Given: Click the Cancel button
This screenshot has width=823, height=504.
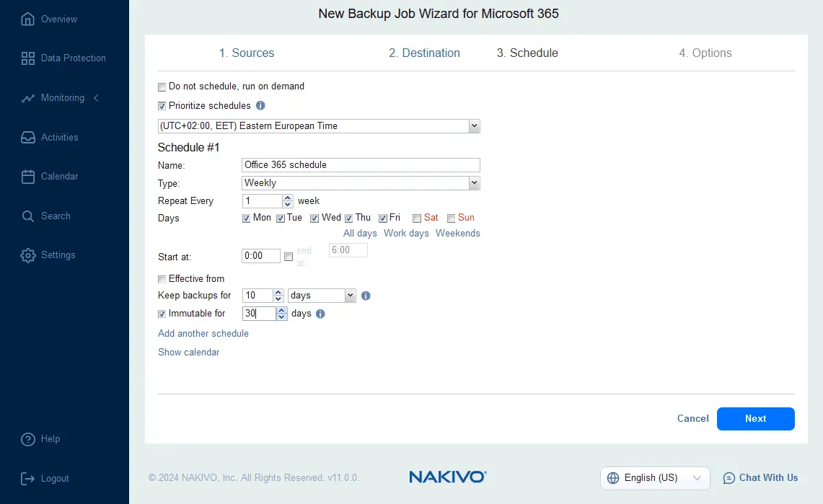Looking at the screenshot, I should pos(693,418).
